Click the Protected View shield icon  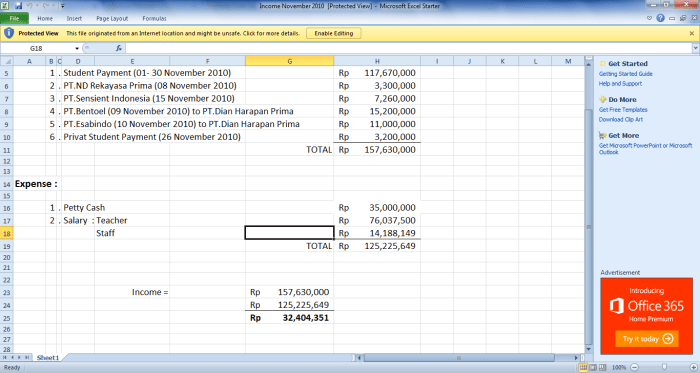click(x=9, y=33)
